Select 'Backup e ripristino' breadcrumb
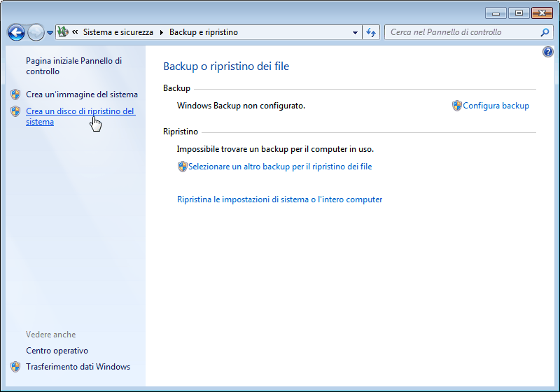Image resolution: width=560 pixels, height=392 pixels. [x=204, y=32]
